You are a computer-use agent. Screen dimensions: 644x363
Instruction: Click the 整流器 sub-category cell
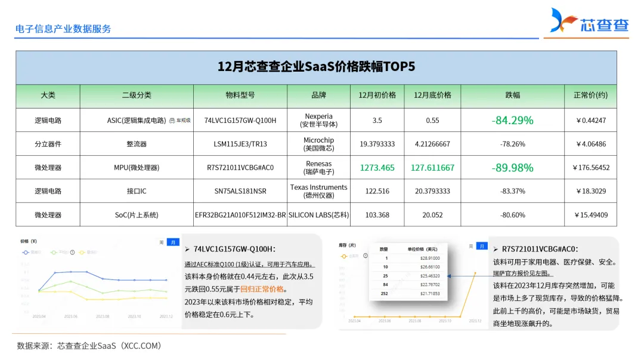(x=137, y=144)
